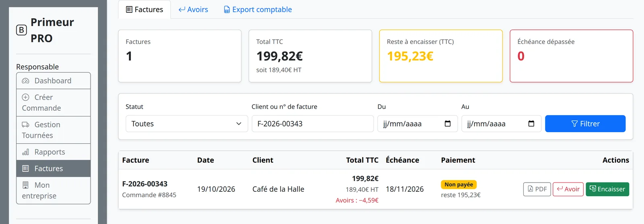Open the Statut dropdown showing Toutes
The width and height of the screenshot is (644, 224).
tap(187, 124)
